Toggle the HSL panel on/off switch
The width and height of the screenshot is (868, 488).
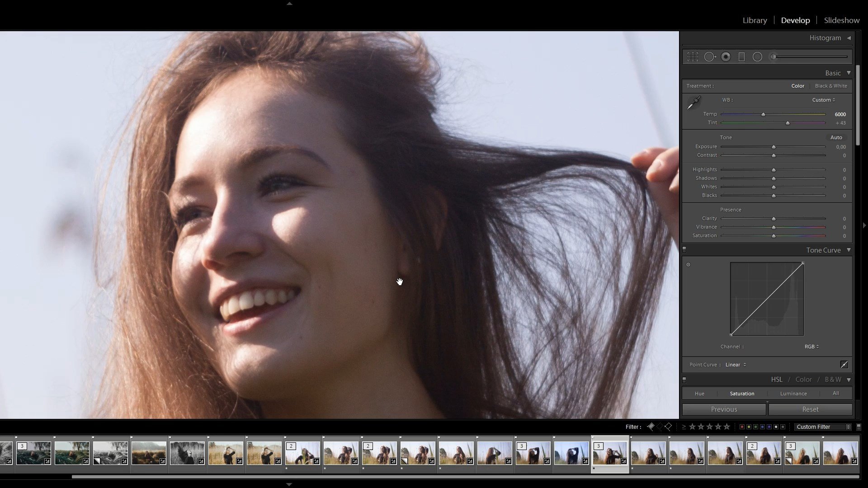click(684, 380)
